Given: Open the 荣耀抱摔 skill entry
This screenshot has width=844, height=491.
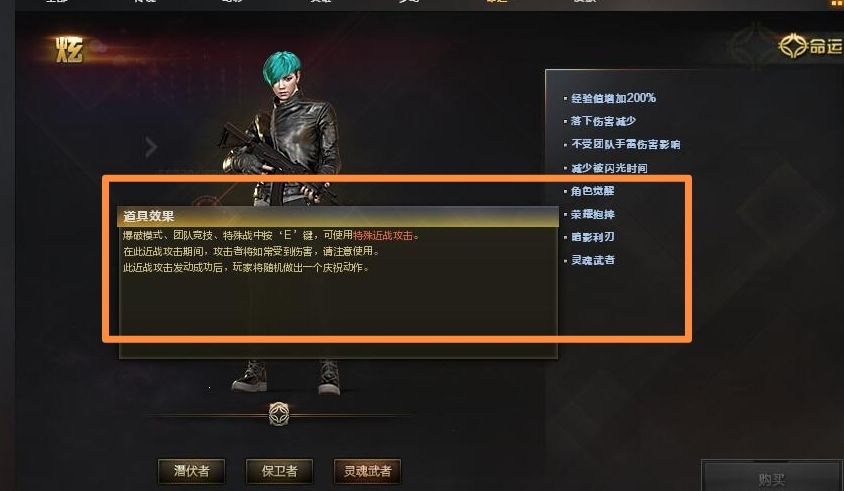Looking at the screenshot, I should tap(592, 214).
